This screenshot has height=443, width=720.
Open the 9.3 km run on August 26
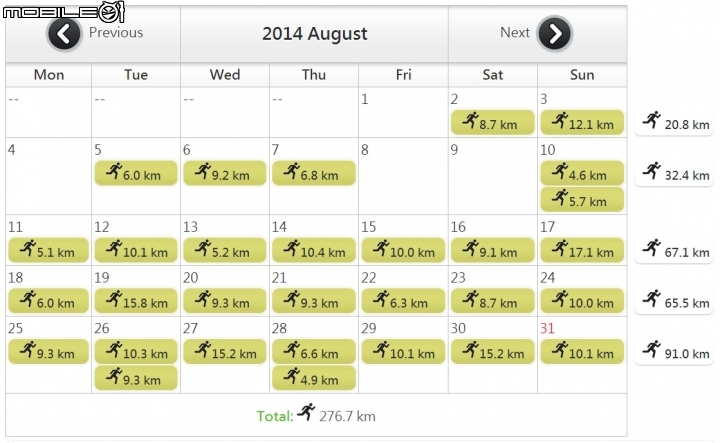point(136,378)
